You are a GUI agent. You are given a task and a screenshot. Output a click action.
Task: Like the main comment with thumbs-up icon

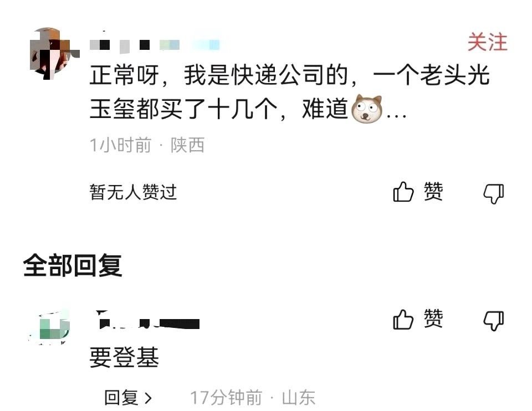pyautogui.click(x=403, y=192)
